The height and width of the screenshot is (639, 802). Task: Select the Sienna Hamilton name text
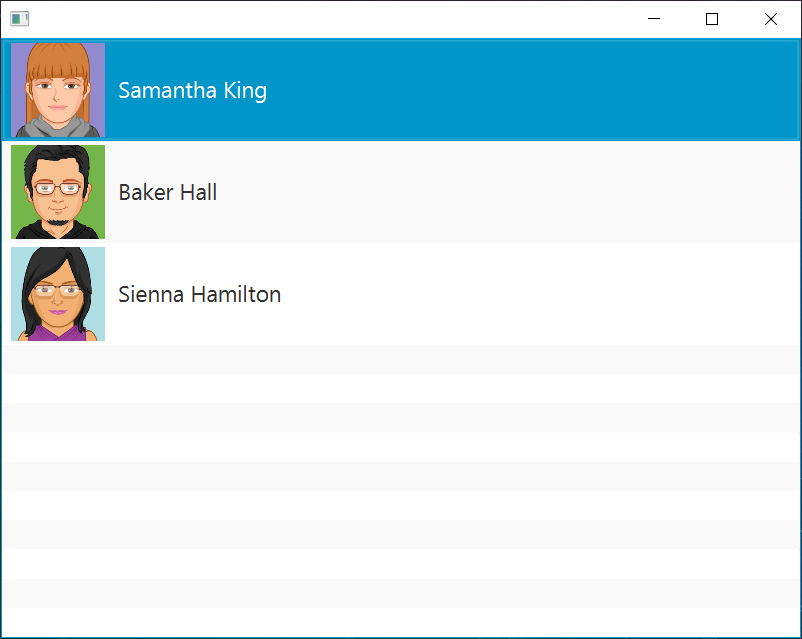coord(199,294)
